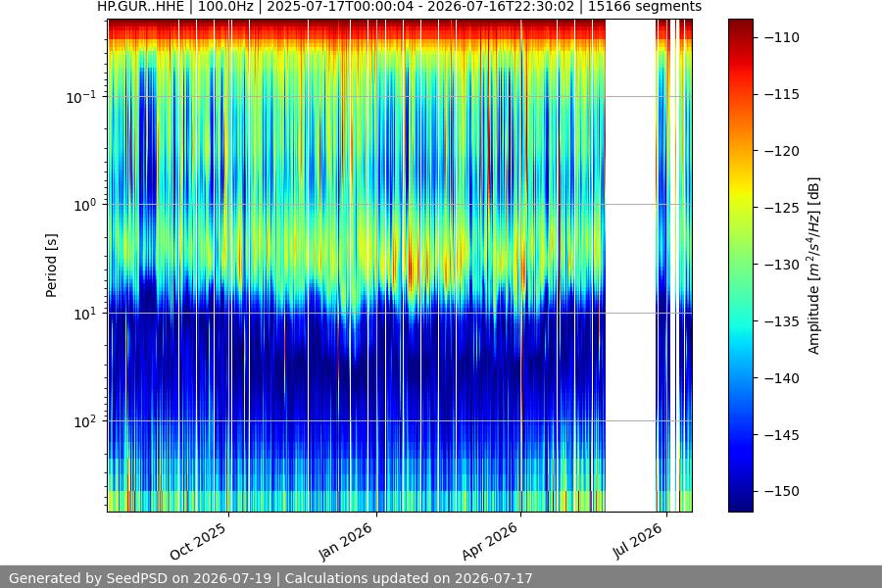Click the 'Amplitude [m²/s⁴/Hz] [dB]' colorbar label
The image size is (882, 588).
tap(814, 266)
